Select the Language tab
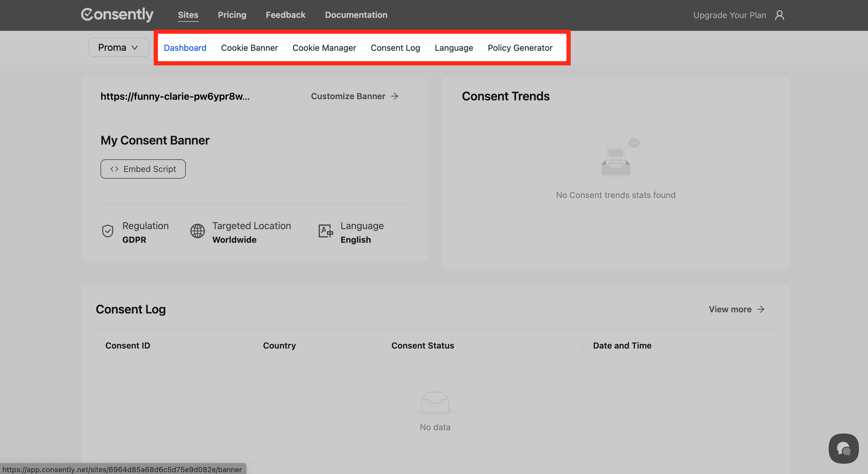This screenshot has height=474, width=868. pyautogui.click(x=454, y=48)
